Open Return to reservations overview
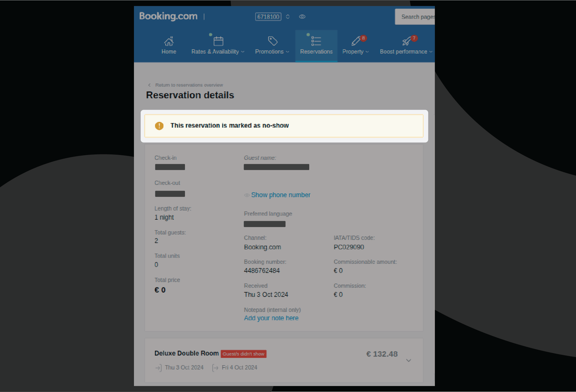This screenshot has width=576, height=392. (x=189, y=85)
